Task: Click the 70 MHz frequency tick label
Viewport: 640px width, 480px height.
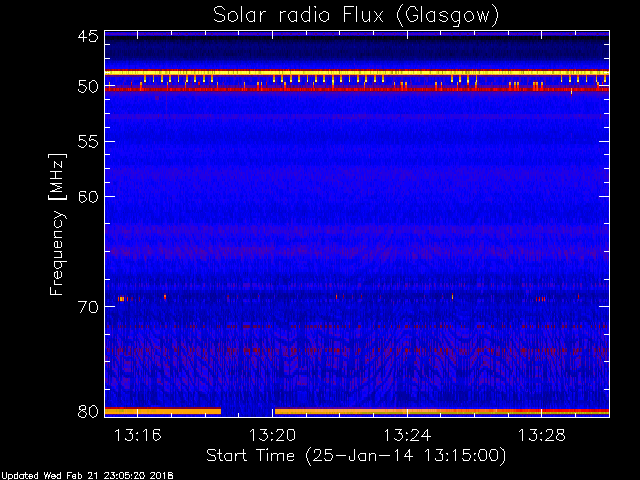Action: 88,307
